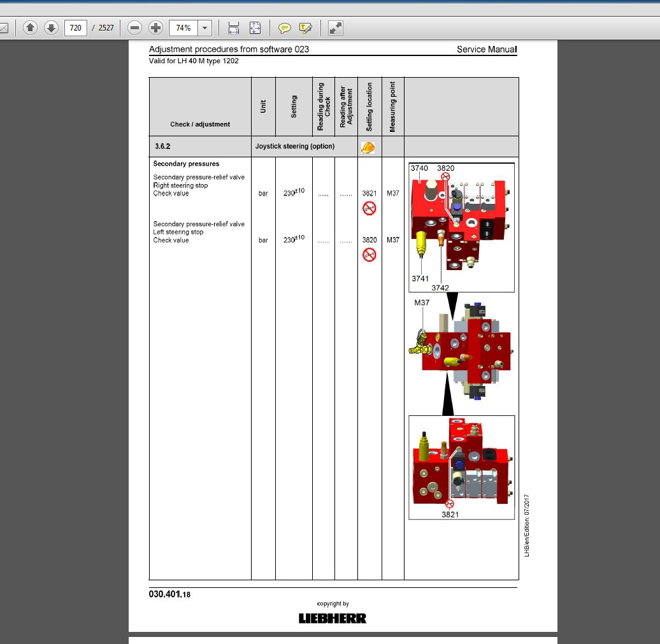The height and width of the screenshot is (644, 660).
Task: Click the LIEBHERR logo in footer
Action: point(333,619)
